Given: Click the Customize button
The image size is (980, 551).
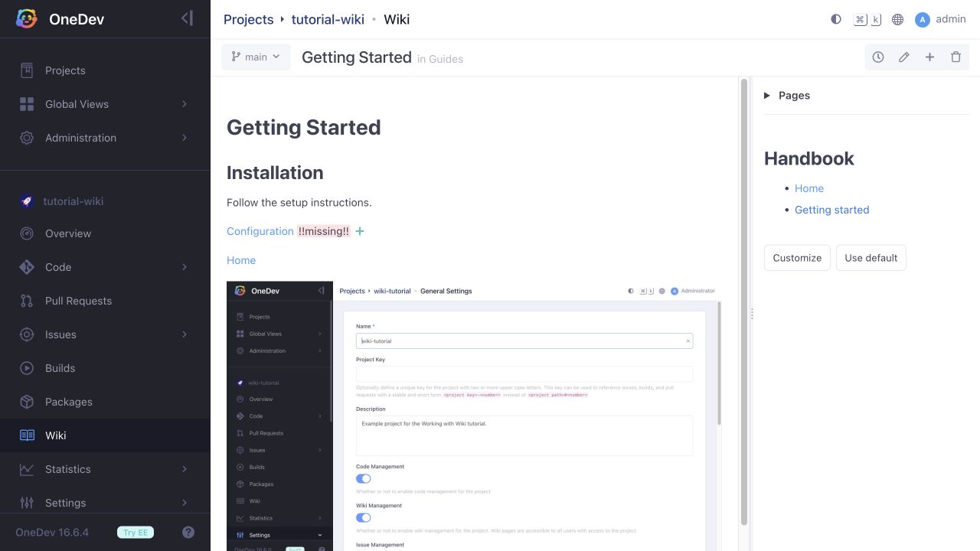Looking at the screenshot, I should pyautogui.click(x=797, y=258).
